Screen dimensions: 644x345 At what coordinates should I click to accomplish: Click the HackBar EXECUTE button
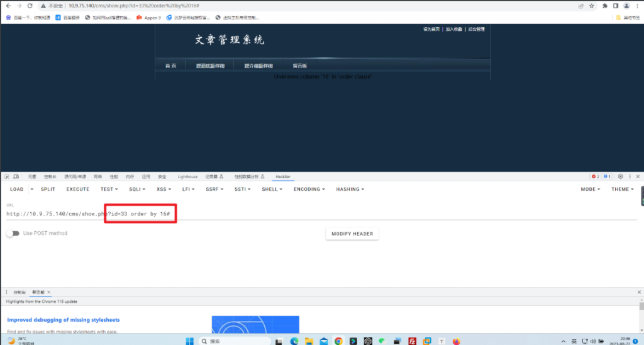click(x=77, y=189)
